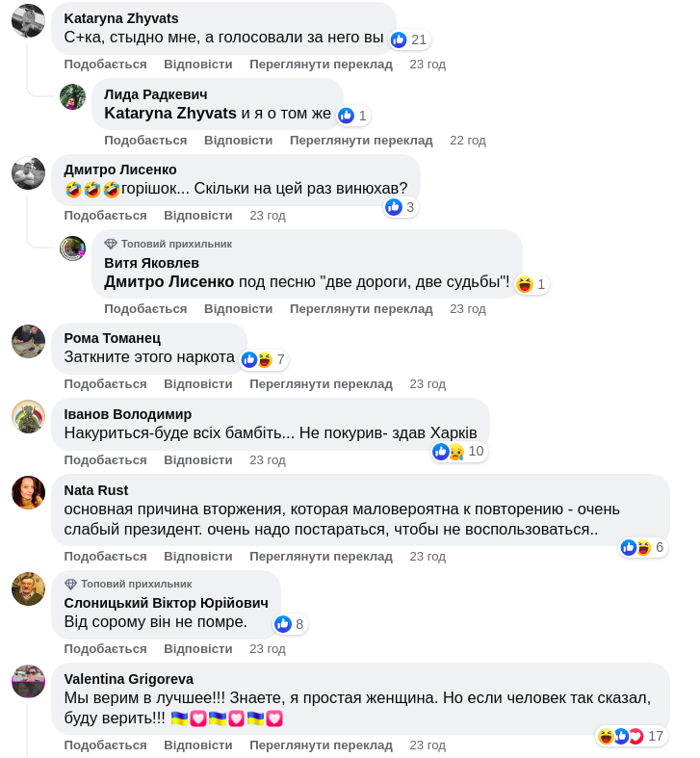
Task: Click the tagged name Дмитро Лисенко in reply
Action: click(169, 282)
